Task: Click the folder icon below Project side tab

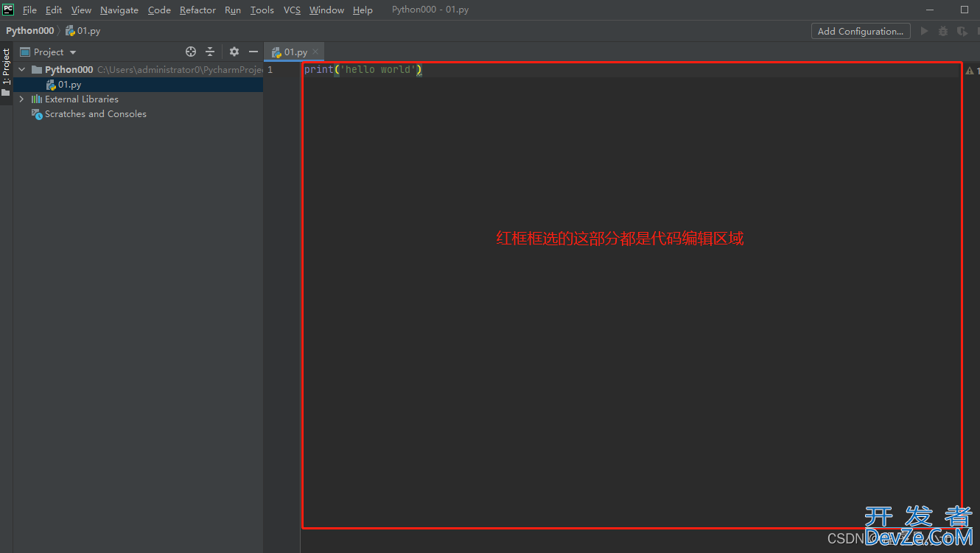Action: coord(6,93)
